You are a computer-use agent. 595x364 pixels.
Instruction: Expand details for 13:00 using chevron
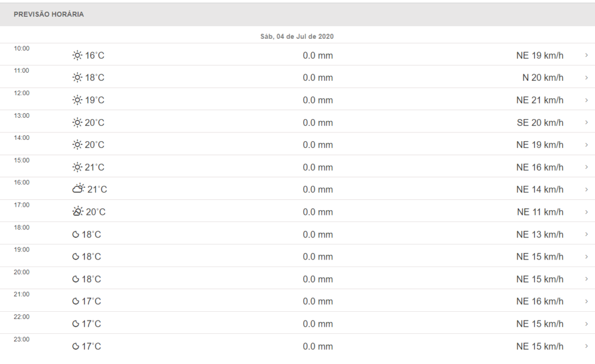(586, 122)
